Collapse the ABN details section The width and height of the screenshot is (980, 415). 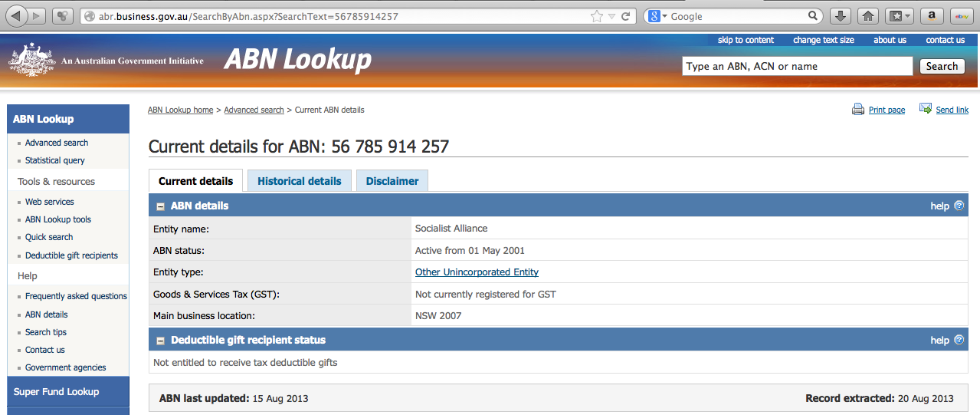(161, 206)
